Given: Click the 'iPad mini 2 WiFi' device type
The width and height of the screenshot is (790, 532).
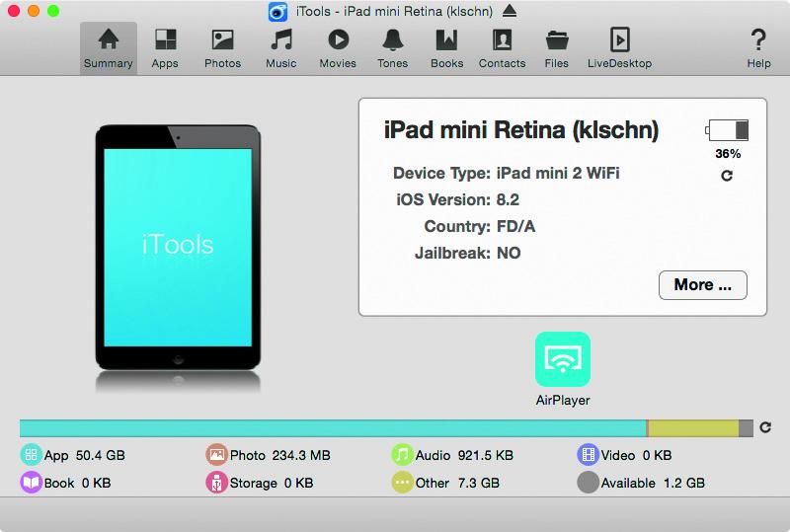Looking at the screenshot, I should pos(558,174).
